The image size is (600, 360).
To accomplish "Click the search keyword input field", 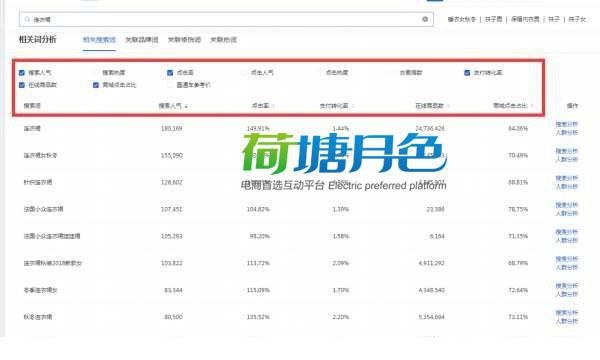I will pos(226,19).
